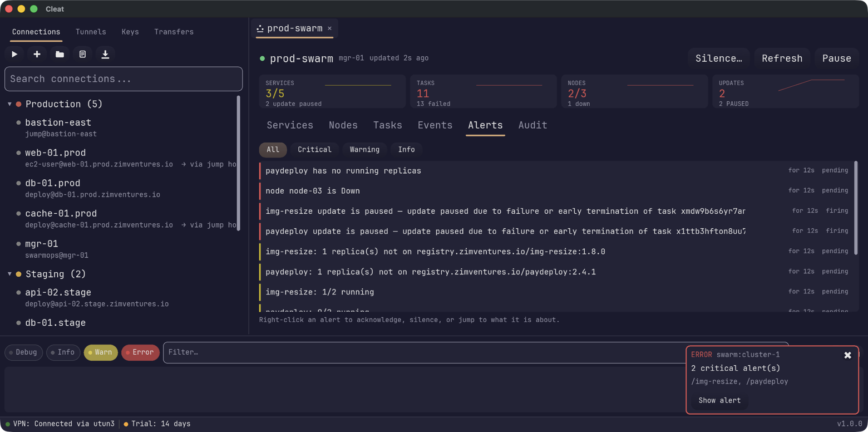Screen dimensions: 868x432
Task: Click the Refresh button
Action: (782, 58)
